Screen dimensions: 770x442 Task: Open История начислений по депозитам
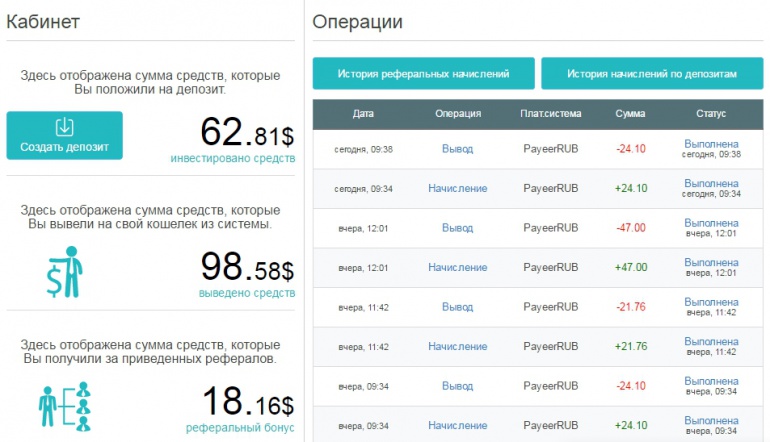click(x=651, y=74)
